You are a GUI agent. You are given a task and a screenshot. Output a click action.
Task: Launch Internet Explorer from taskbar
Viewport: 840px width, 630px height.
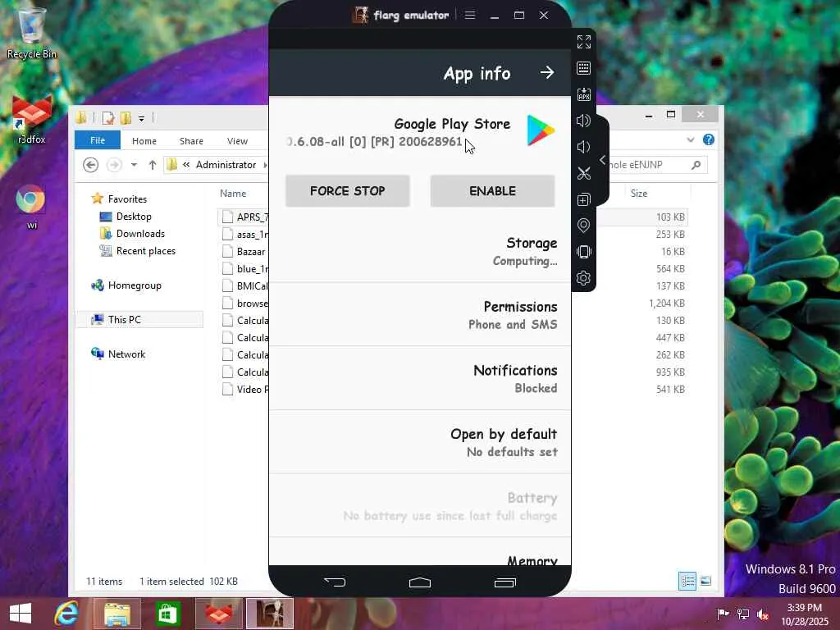click(66, 614)
